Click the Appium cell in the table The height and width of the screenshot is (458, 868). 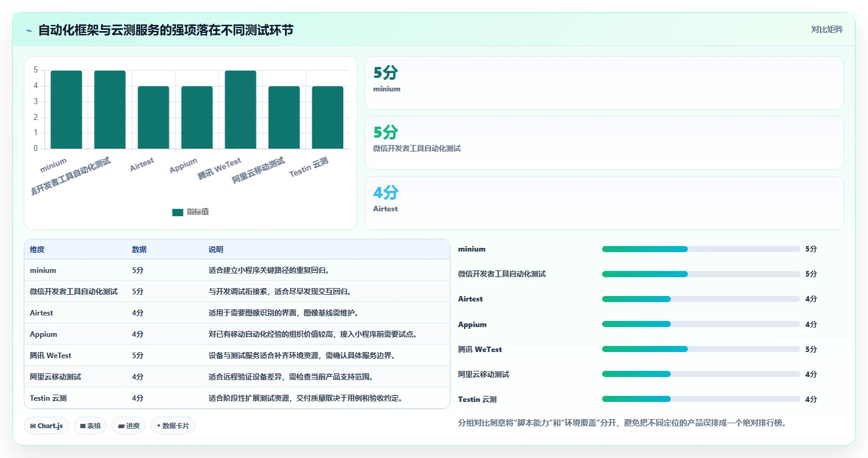click(x=43, y=334)
